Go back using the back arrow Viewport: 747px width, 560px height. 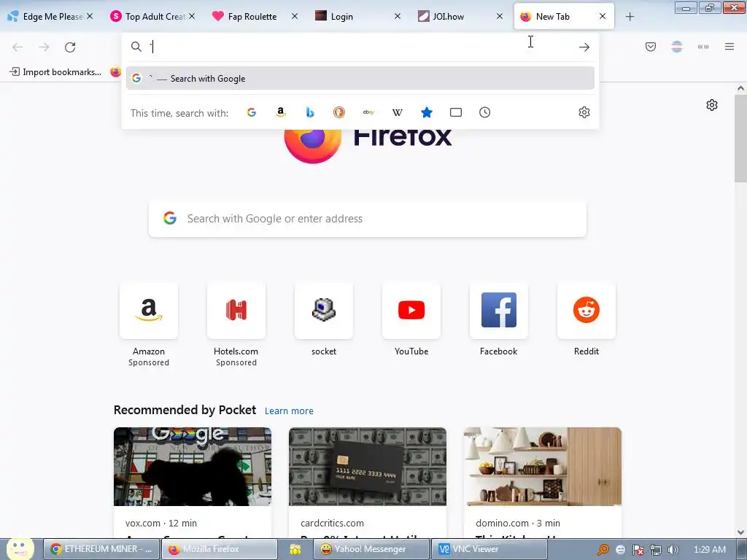(x=18, y=47)
